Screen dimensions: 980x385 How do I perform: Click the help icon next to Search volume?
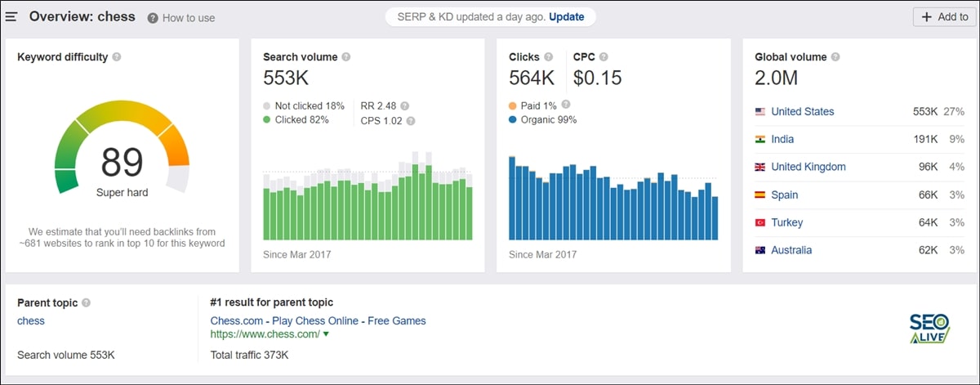click(x=346, y=57)
